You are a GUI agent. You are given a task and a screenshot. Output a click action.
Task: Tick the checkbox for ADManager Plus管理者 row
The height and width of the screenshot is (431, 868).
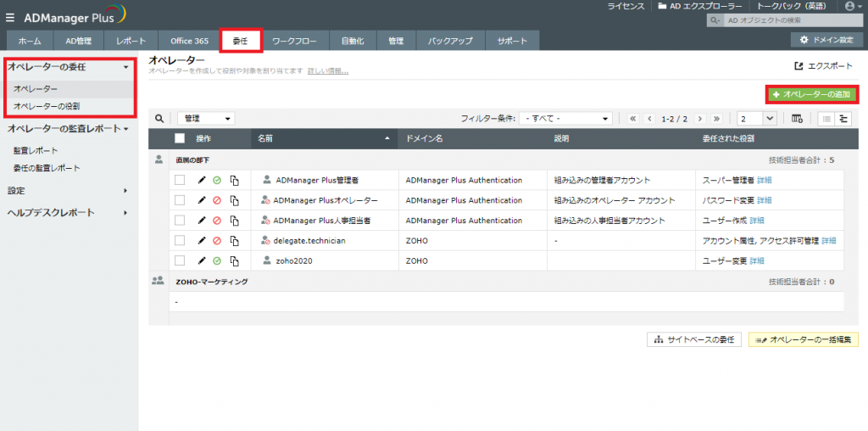pyautogui.click(x=179, y=180)
